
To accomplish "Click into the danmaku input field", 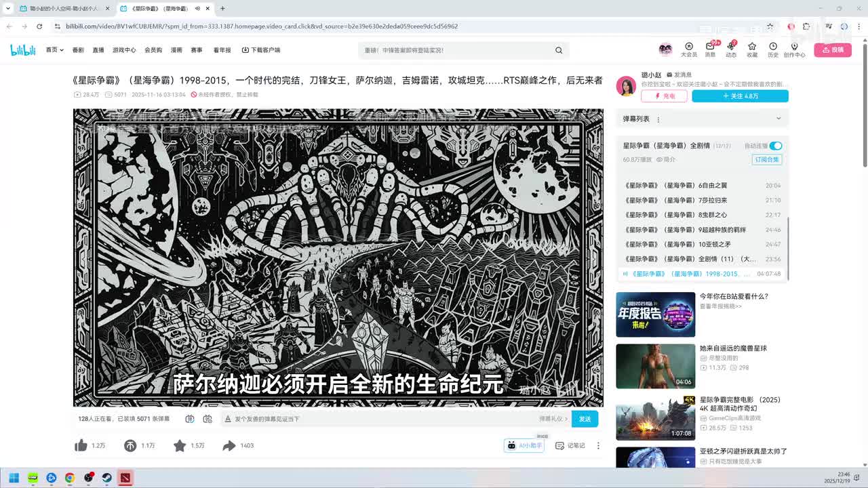I will tap(384, 419).
